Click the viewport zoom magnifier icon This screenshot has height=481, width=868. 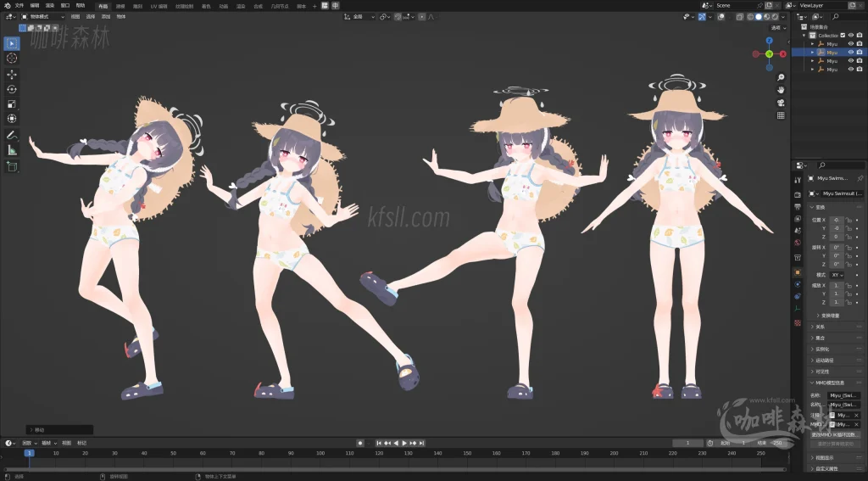pyautogui.click(x=781, y=77)
